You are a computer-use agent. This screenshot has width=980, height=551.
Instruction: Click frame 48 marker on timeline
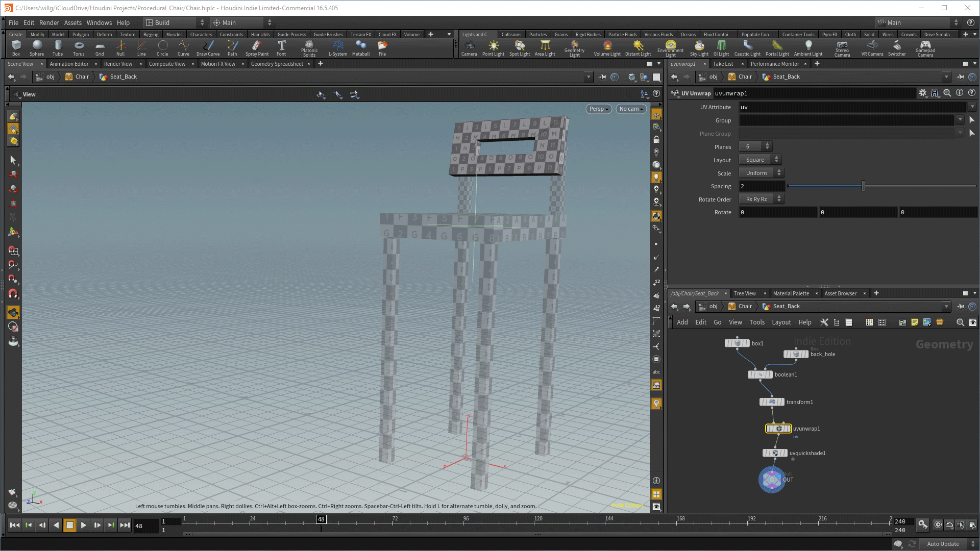[x=321, y=519]
